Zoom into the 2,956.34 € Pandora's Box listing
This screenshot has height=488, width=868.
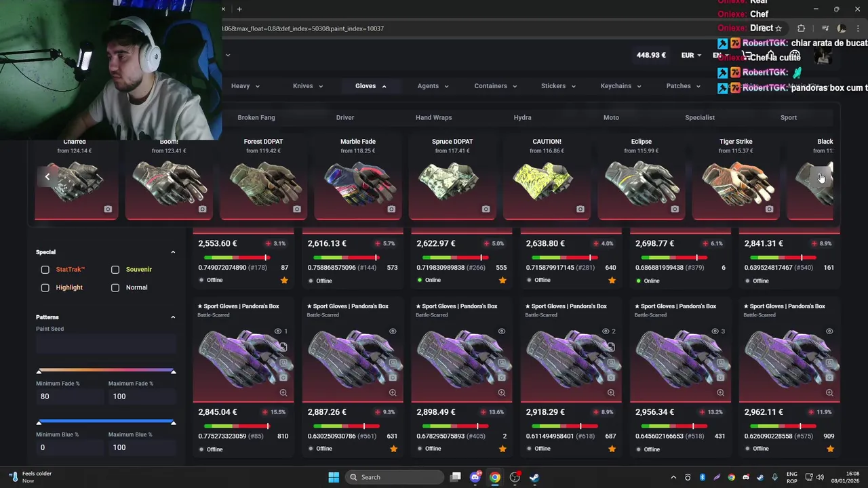pyautogui.click(x=720, y=392)
